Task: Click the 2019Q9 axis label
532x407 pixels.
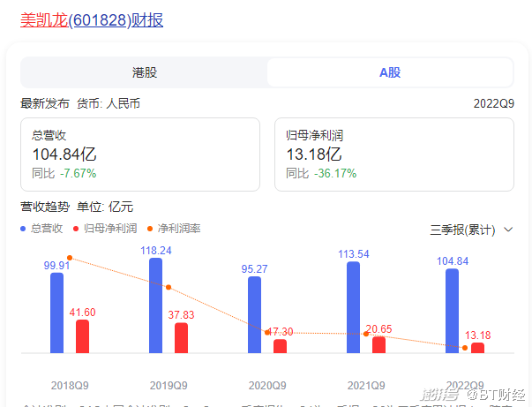Action: [x=169, y=386]
